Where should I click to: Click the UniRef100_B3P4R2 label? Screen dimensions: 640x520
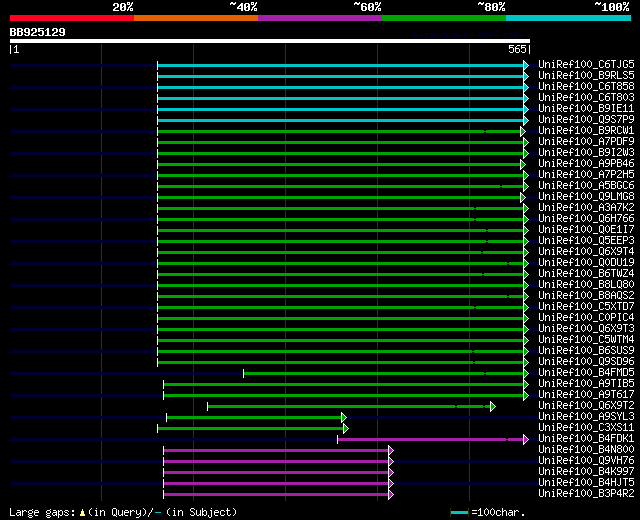tap(586, 494)
